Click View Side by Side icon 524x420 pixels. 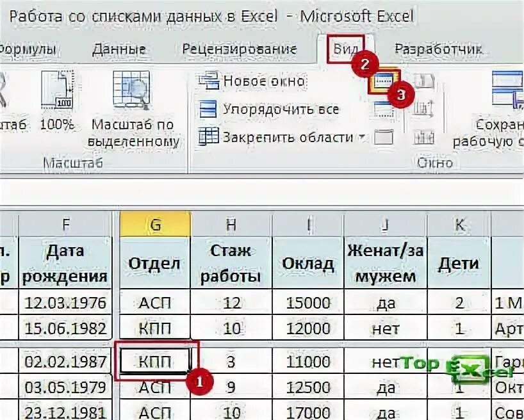[x=423, y=81]
